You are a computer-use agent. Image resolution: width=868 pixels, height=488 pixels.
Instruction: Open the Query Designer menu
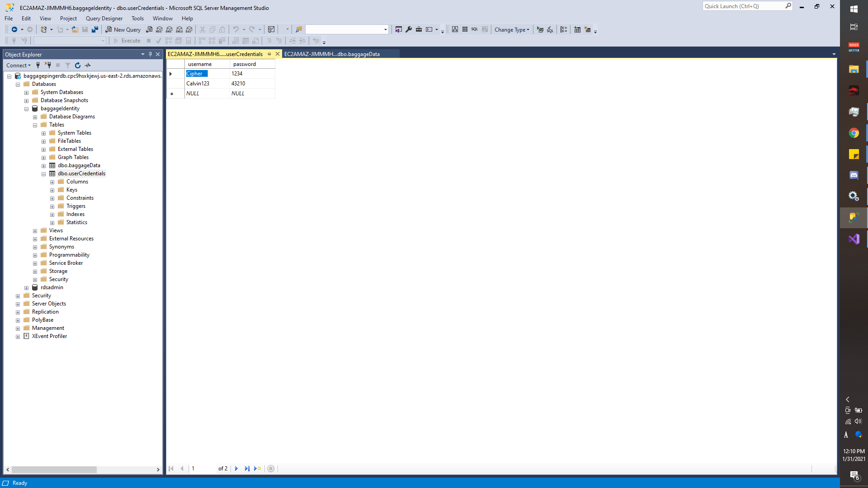[x=104, y=19]
